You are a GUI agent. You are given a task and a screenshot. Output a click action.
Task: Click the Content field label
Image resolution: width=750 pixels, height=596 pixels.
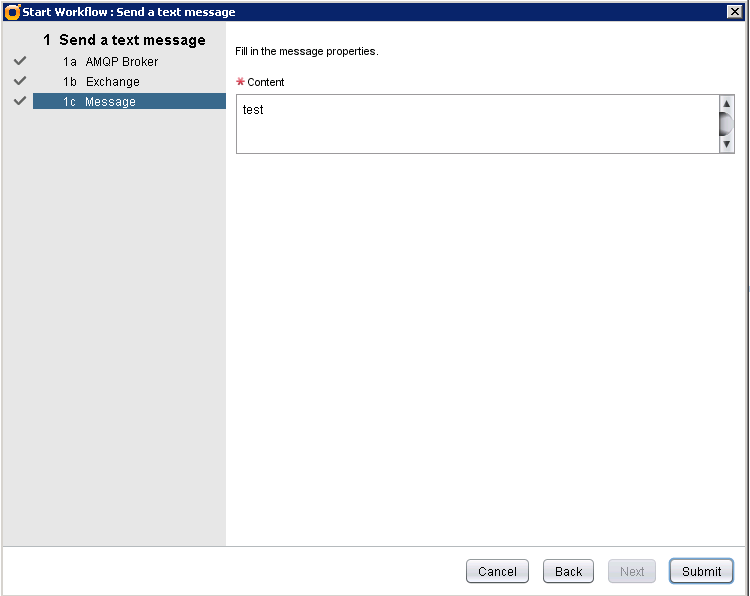tap(266, 82)
